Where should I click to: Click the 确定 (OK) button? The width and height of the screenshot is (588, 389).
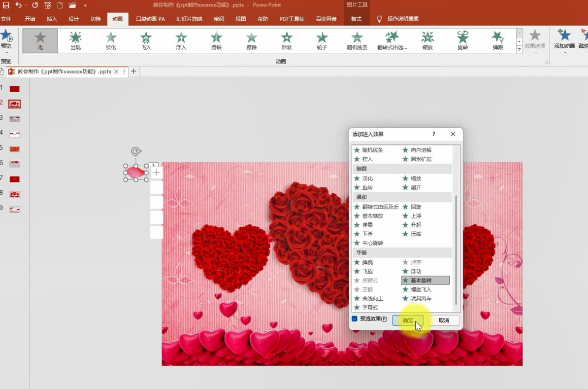(x=408, y=320)
